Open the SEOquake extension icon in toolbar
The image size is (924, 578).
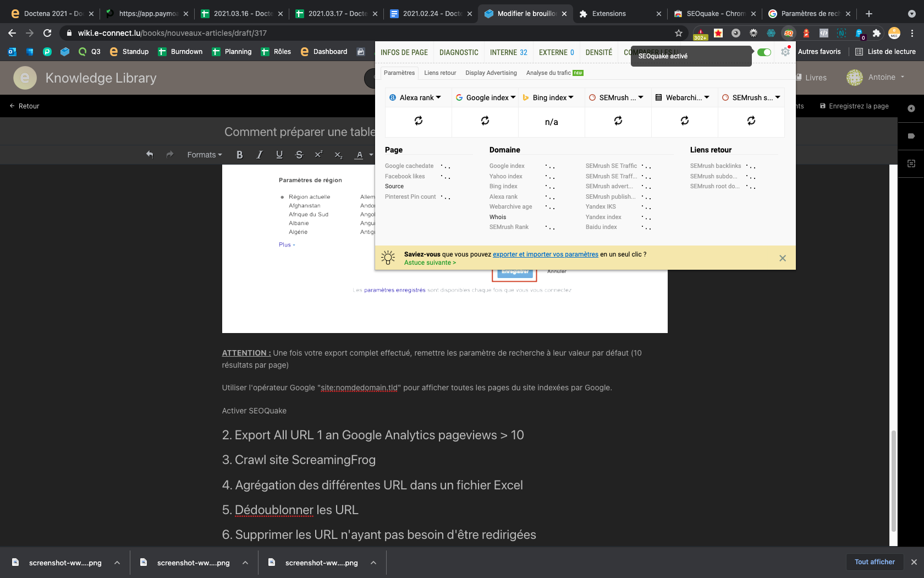tap(789, 33)
